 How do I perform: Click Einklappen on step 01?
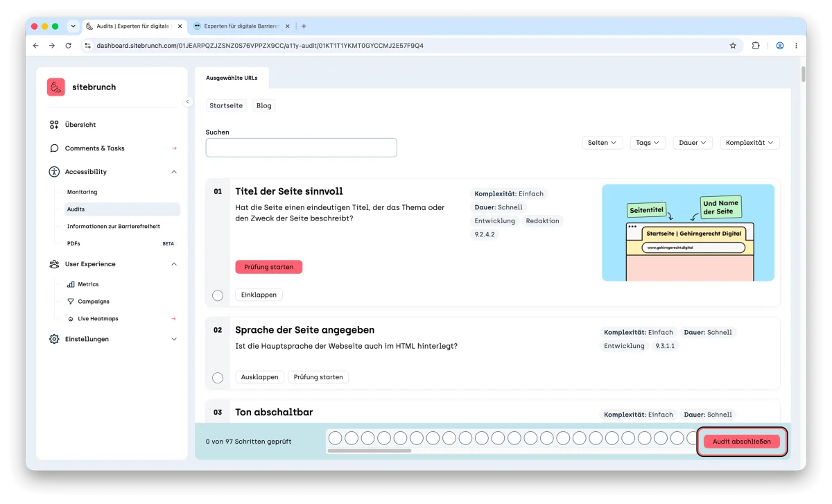(x=259, y=295)
